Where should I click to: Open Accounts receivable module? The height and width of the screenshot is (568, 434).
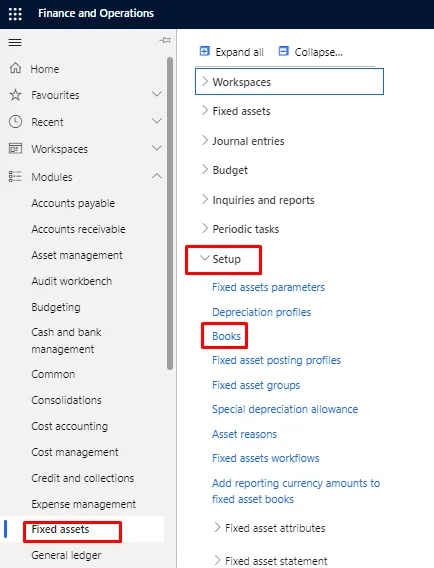pos(79,229)
